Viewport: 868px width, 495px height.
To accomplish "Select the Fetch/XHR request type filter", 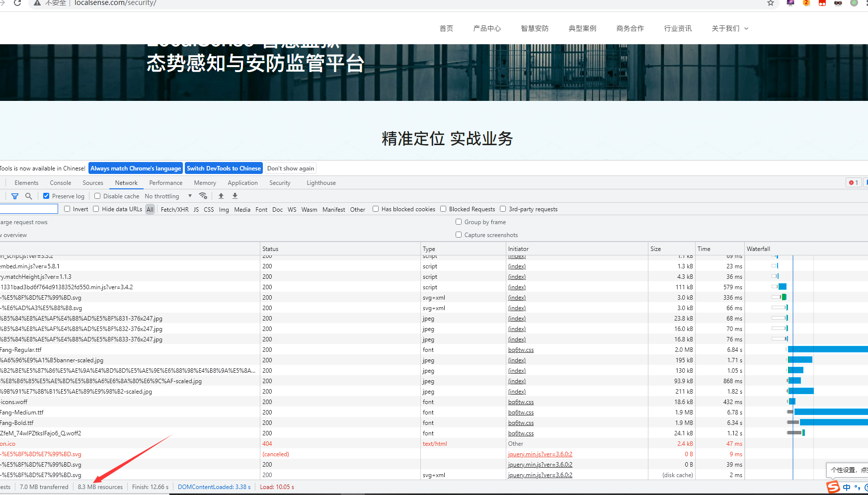I will [174, 210].
